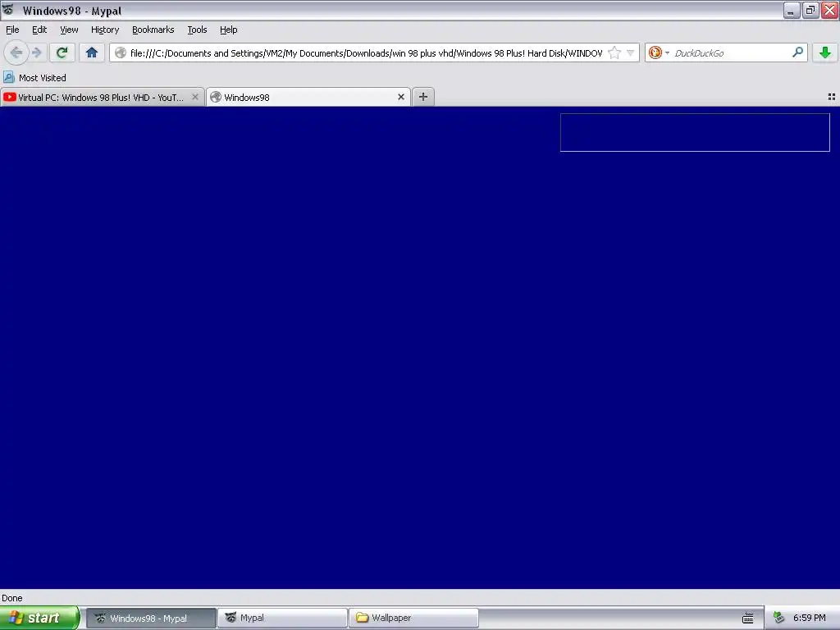840x630 pixels.
Task: Go back with the back arrow button
Action: pos(16,52)
